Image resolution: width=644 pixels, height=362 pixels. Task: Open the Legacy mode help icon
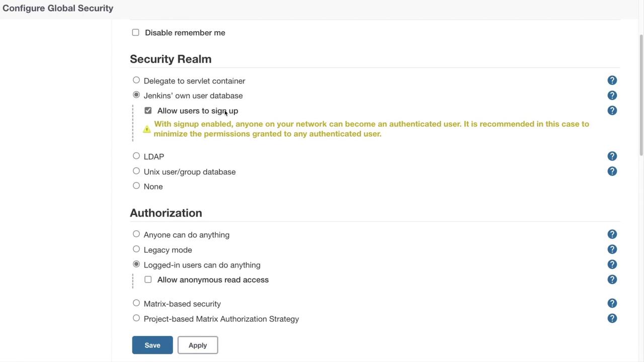click(612, 249)
